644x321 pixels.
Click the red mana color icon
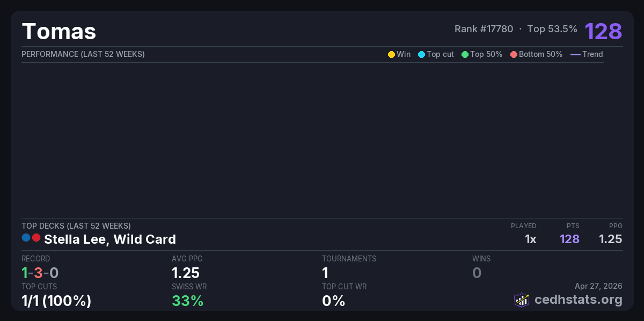pos(36,237)
